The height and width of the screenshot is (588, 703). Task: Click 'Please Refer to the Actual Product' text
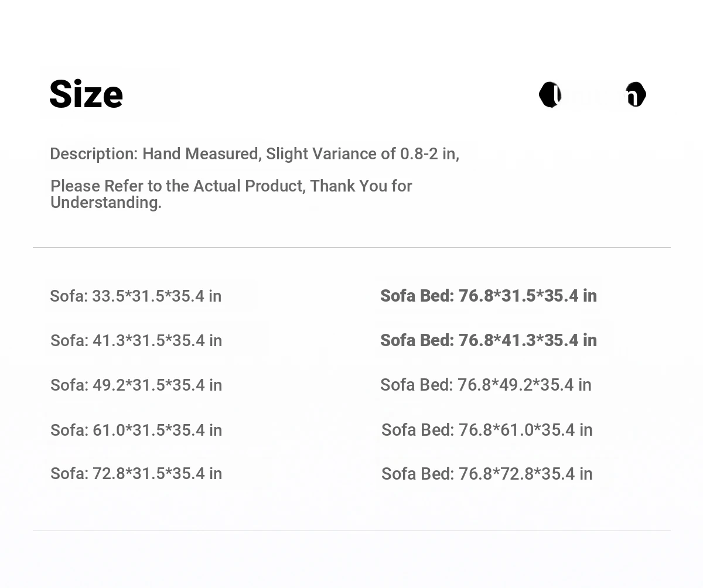(178, 186)
